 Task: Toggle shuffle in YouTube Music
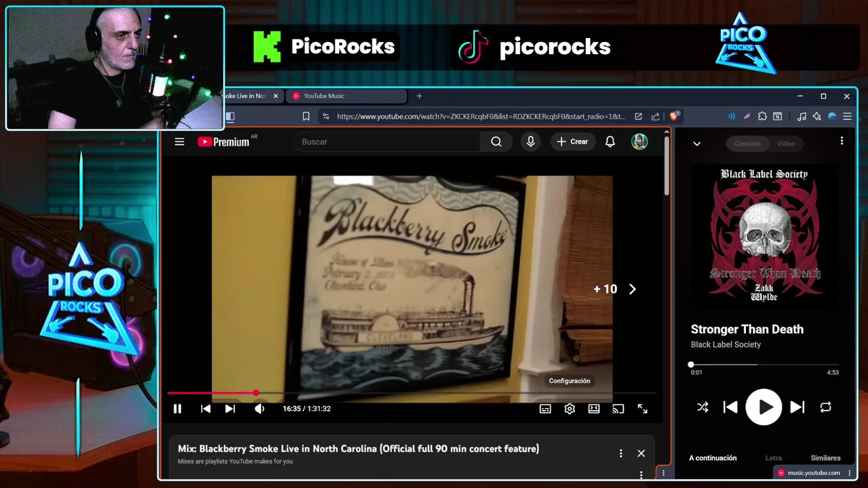click(x=703, y=407)
